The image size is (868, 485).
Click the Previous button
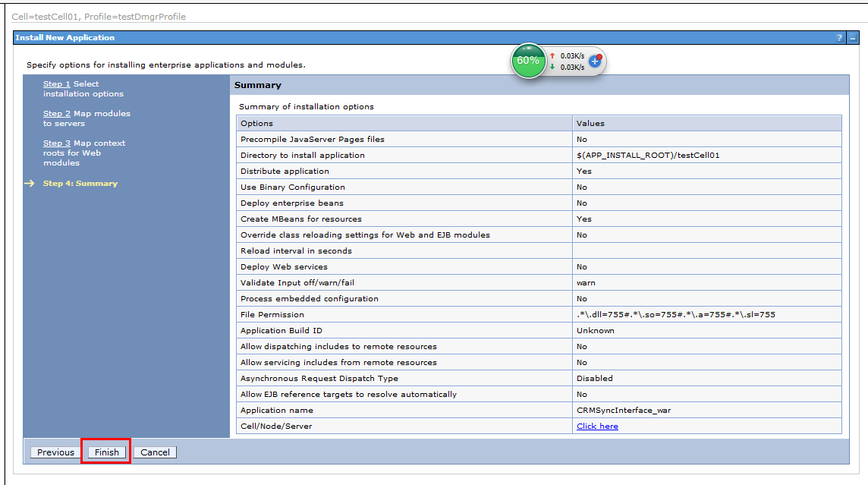54,452
